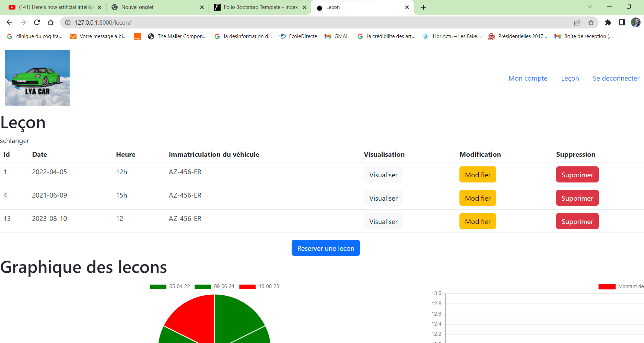Screen dimensions: 644x343
Task: Click the site info icon in address bar
Action: 67,23
